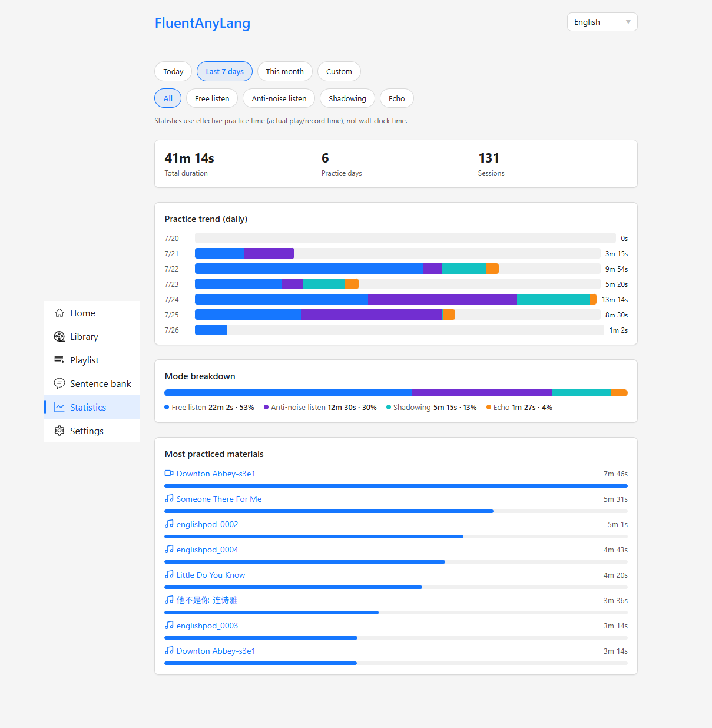
Task: Click the Settings gear icon
Action: tap(59, 431)
